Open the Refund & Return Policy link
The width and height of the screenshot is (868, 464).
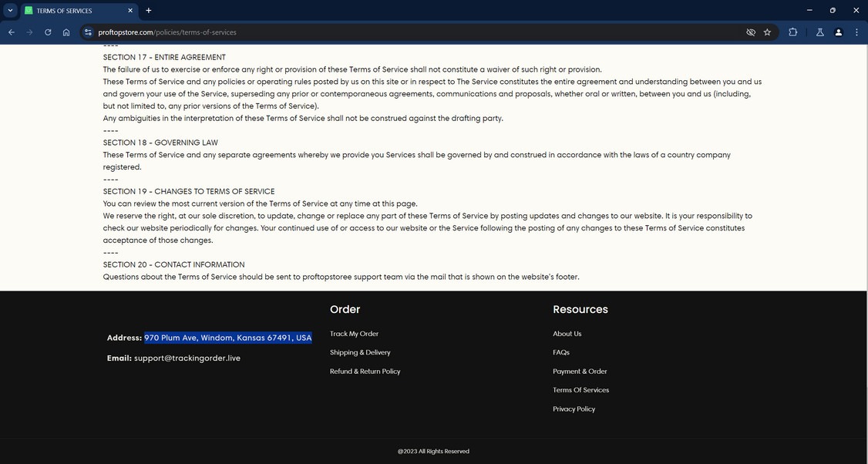click(365, 372)
